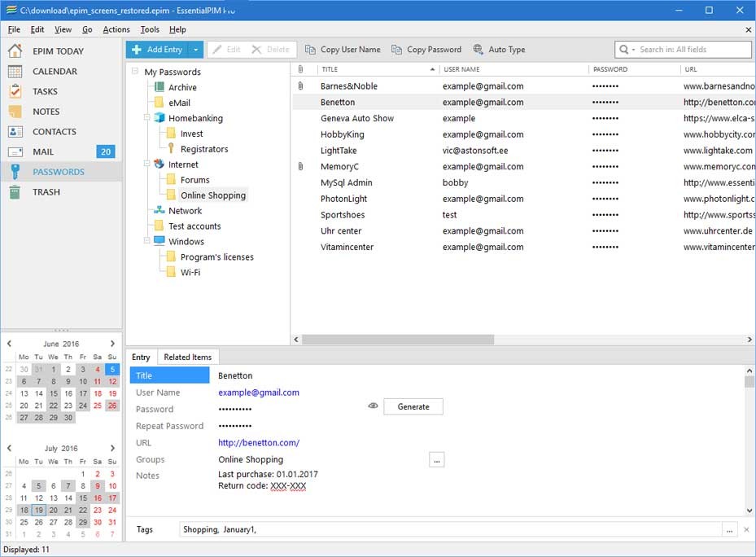Open the Calendar module icon

15,72
